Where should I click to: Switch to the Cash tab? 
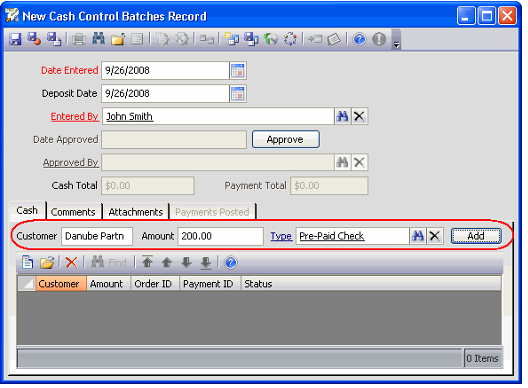click(27, 211)
